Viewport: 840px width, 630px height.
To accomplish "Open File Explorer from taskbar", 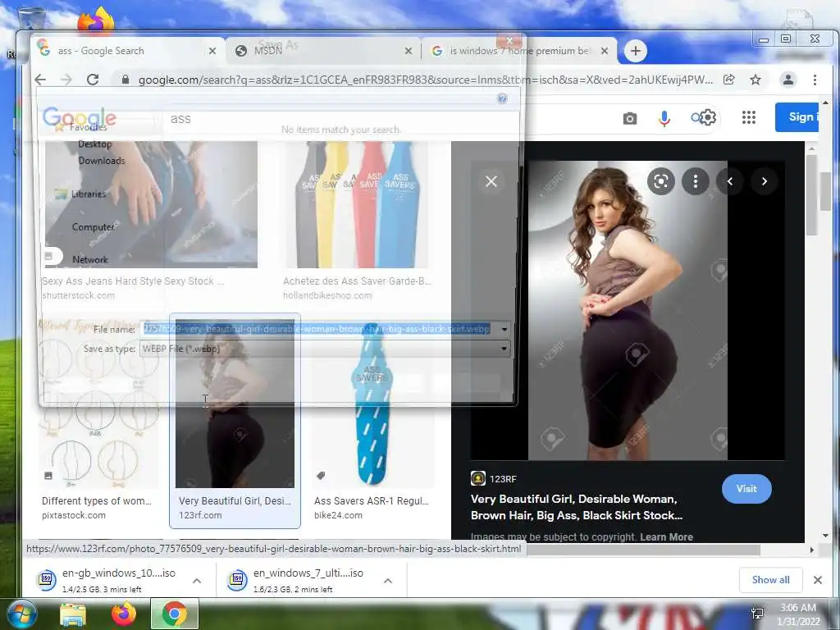I will (x=73, y=614).
